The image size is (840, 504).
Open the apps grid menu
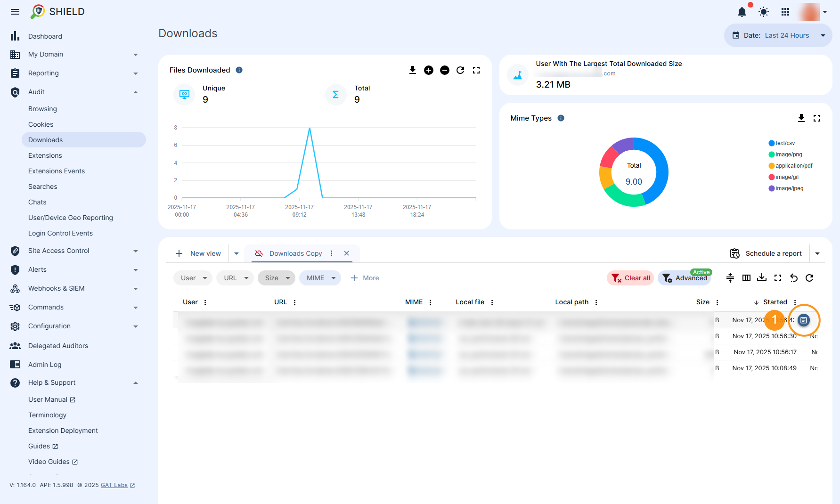[785, 12]
